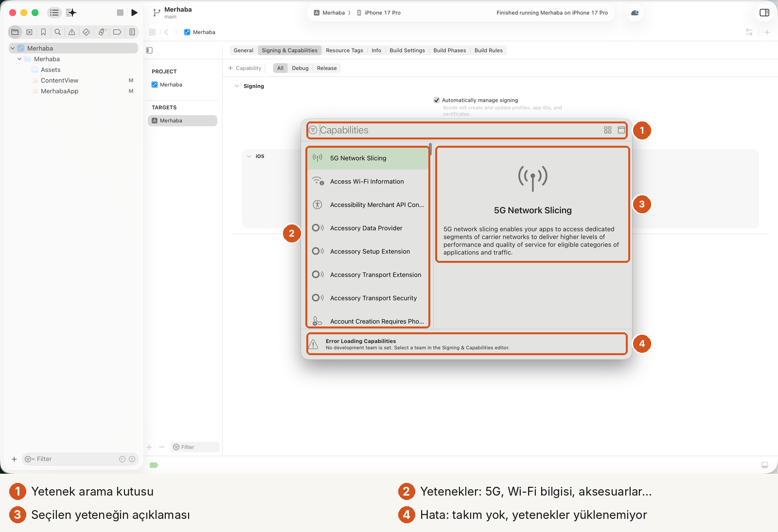This screenshot has width=778, height=532.
Task: Open the Bookmark navigator
Action: point(43,32)
